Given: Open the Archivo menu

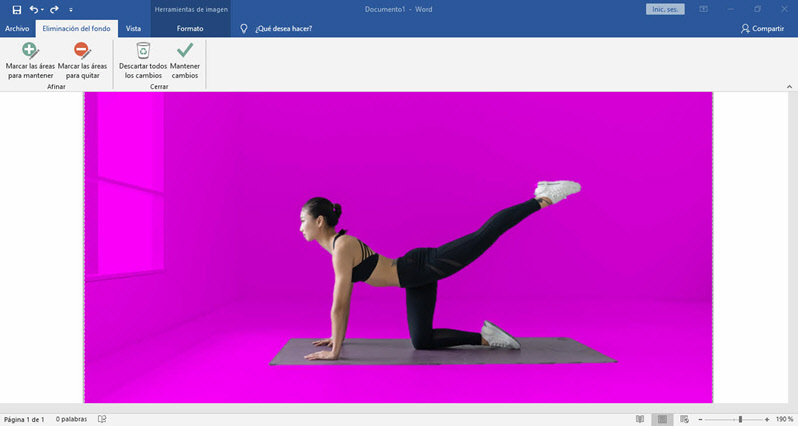Looking at the screenshot, I should pyautogui.click(x=17, y=29).
